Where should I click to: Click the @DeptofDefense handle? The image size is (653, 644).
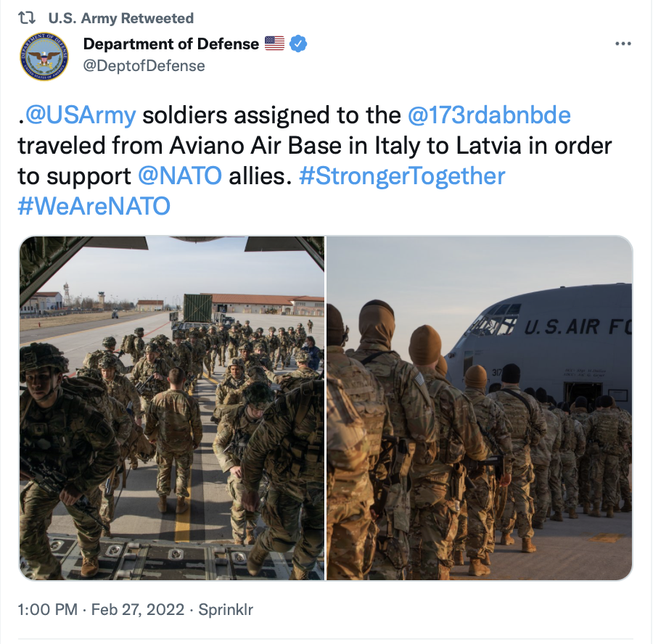[144, 66]
